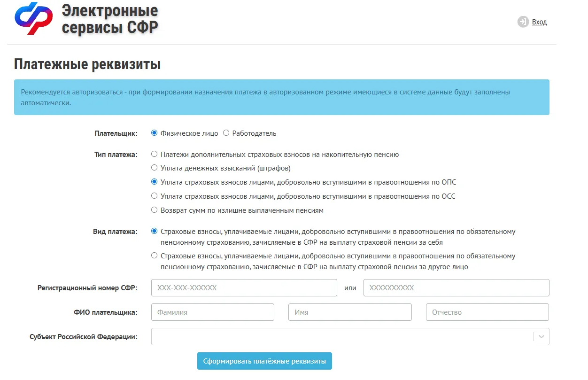Open the Субъект Российской Федерации dropdown
The height and width of the screenshot is (380, 588).
coord(342,337)
